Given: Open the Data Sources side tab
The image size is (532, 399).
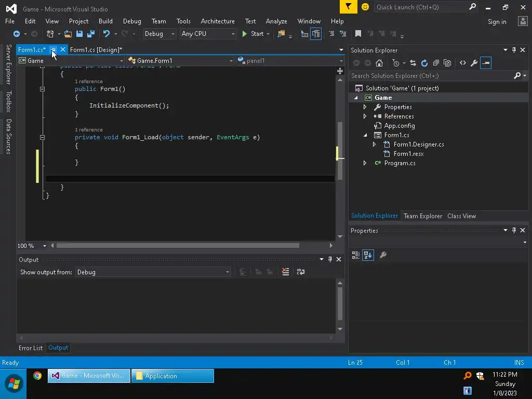Looking at the screenshot, I should coord(9,137).
